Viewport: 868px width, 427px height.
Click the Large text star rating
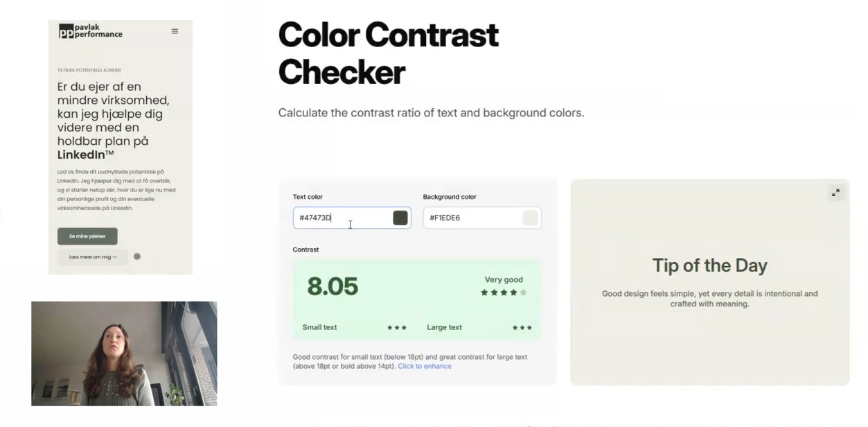pyautogui.click(x=522, y=327)
